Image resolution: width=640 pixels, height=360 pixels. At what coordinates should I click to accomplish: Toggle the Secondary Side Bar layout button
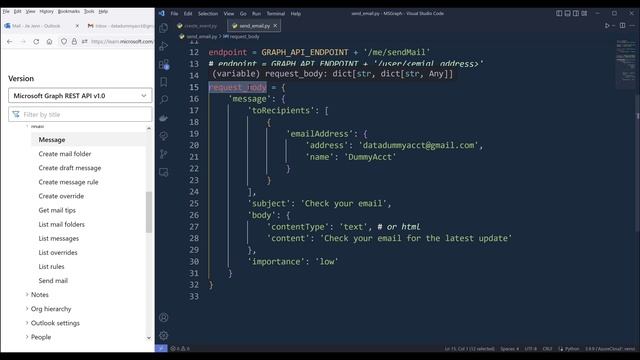click(576, 13)
